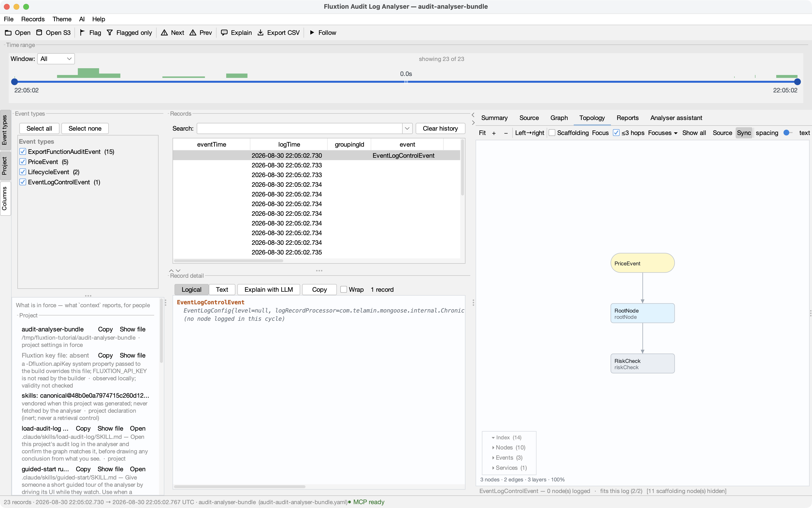Screen dimensions: 812x508
Task: Click the Flagged only filter icon
Action: [110, 33]
